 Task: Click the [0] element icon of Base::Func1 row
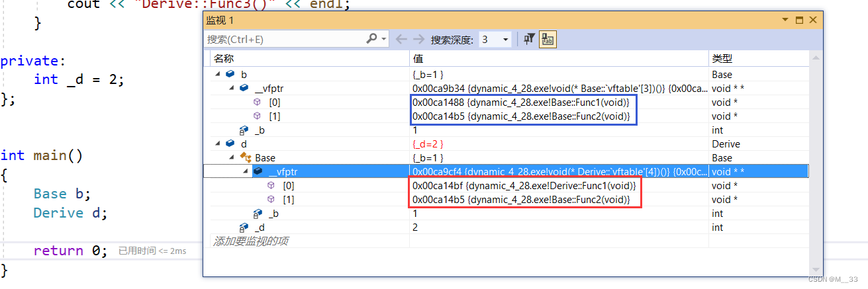click(x=258, y=103)
